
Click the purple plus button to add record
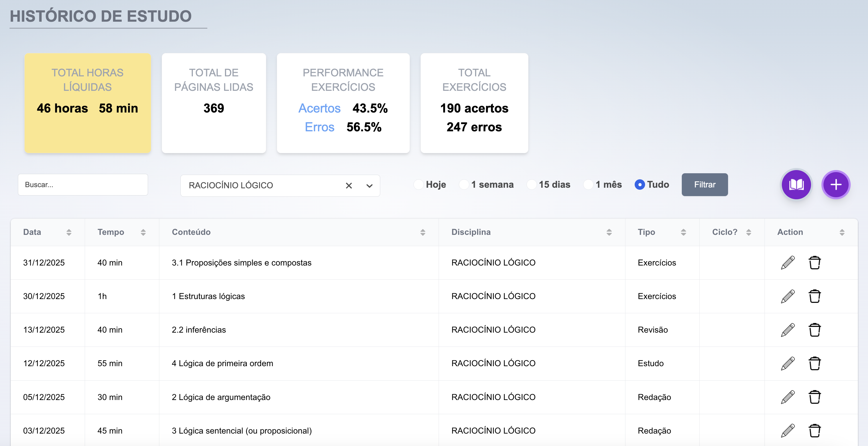(x=836, y=185)
